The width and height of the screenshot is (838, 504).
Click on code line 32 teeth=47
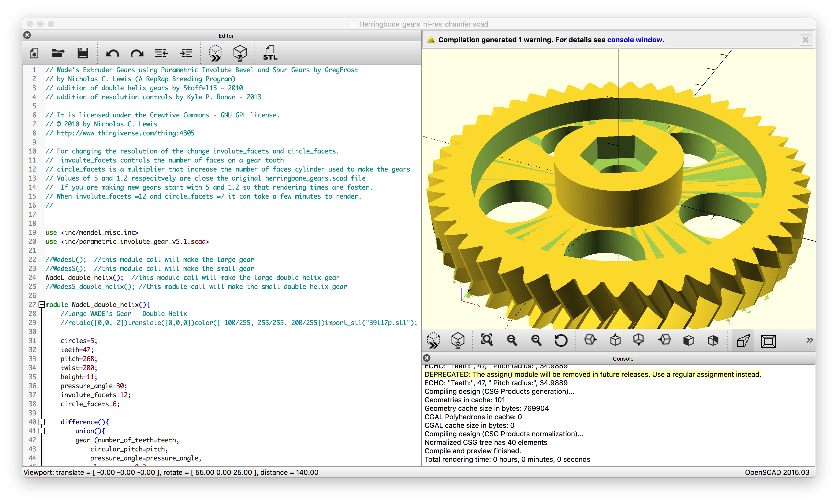[x=77, y=350]
